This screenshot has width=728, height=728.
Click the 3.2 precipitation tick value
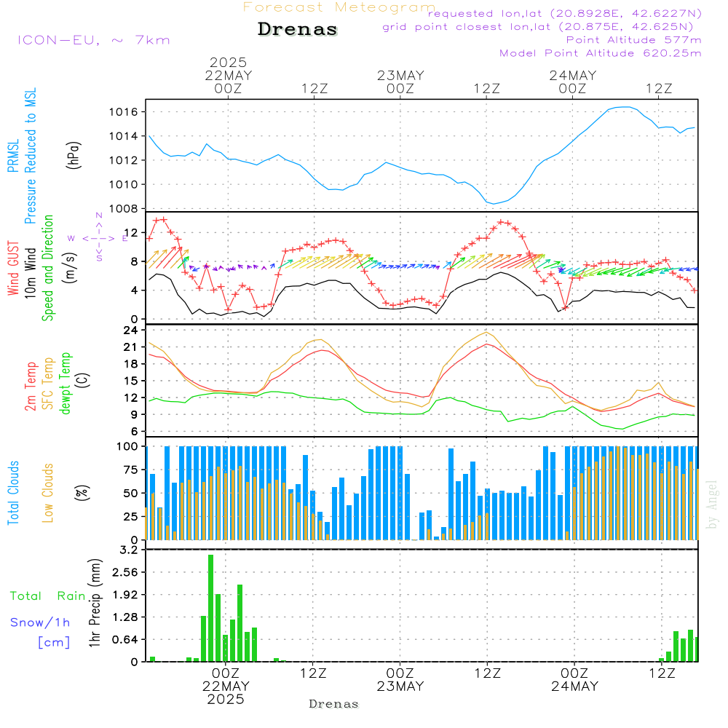[129, 550]
